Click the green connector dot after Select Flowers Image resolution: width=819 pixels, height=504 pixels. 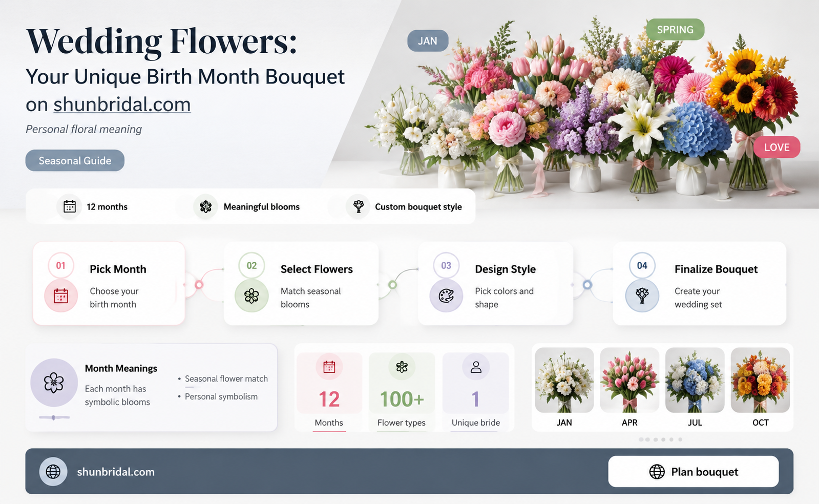[392, 284]
